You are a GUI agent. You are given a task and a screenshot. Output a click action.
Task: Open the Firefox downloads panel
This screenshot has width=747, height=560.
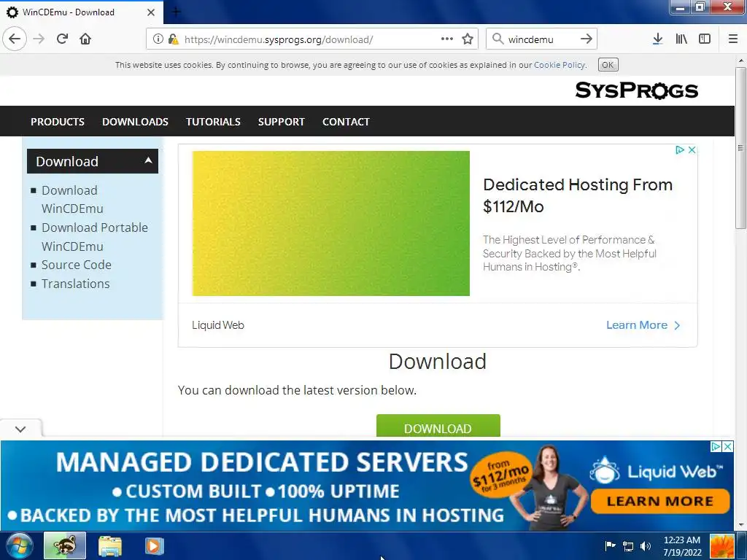pyautogui.click(x=657, y=39)
